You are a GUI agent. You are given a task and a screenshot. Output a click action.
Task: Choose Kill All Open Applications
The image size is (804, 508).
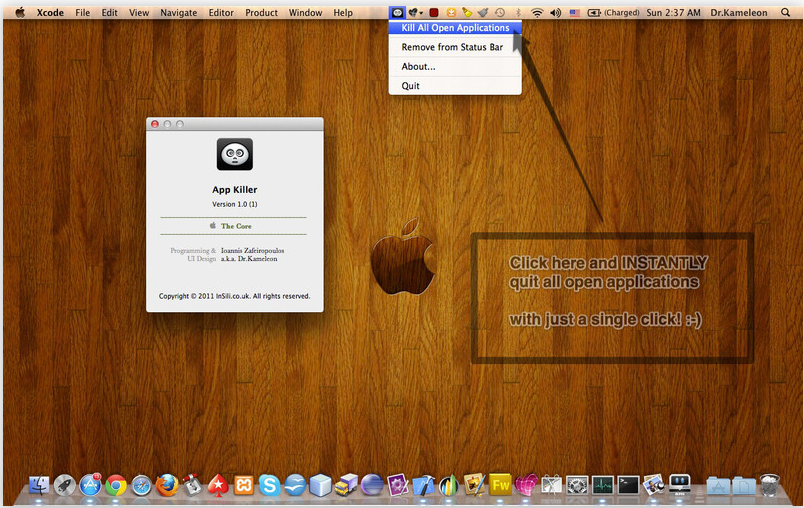click(x=455, y=28)
